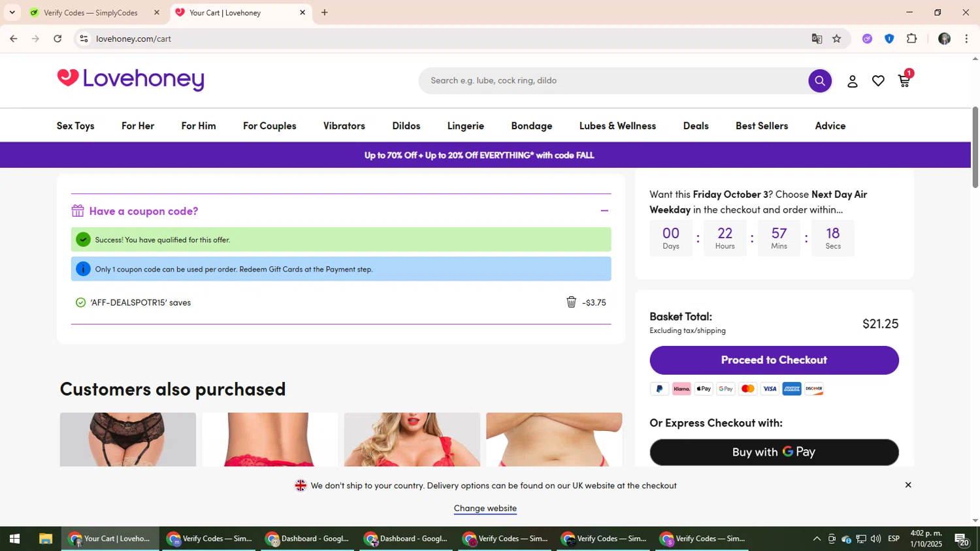Open the Lubes & Wellness menu
This screenshot has height=551, width=980.
[617, 126]
